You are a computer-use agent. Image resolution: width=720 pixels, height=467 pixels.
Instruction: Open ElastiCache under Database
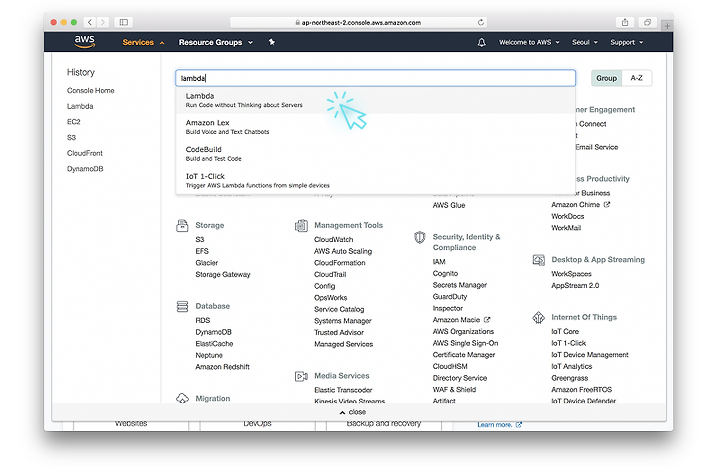tap(214, 343)
